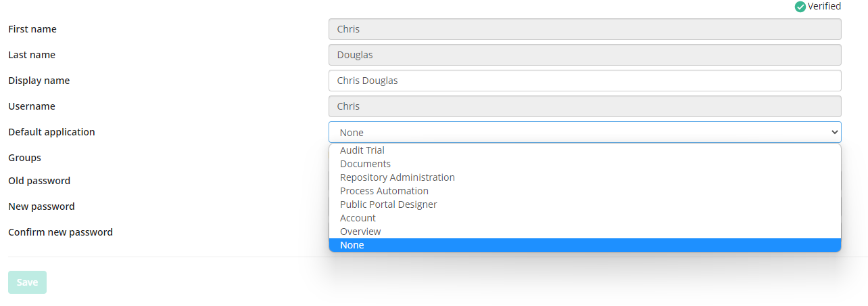Click the Old password label
Image resolution: width=868 pixels, height=306 pixels.
click(x=39, y=181)
